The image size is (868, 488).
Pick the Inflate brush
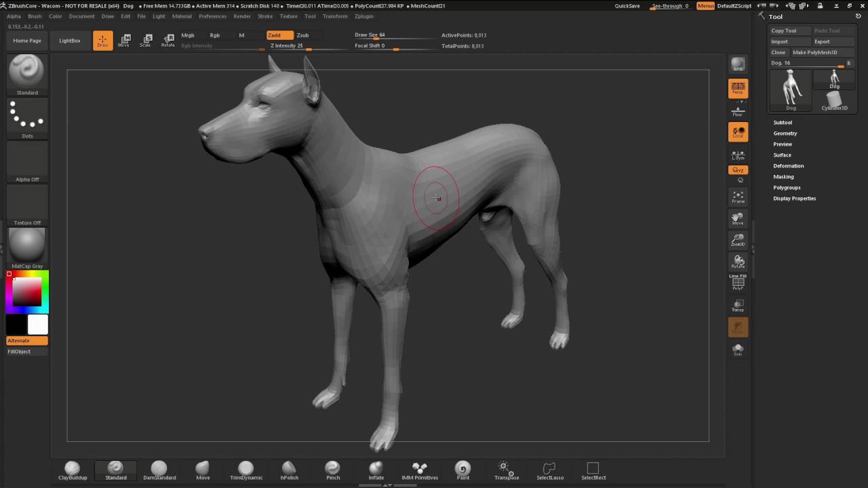[376, 470]
